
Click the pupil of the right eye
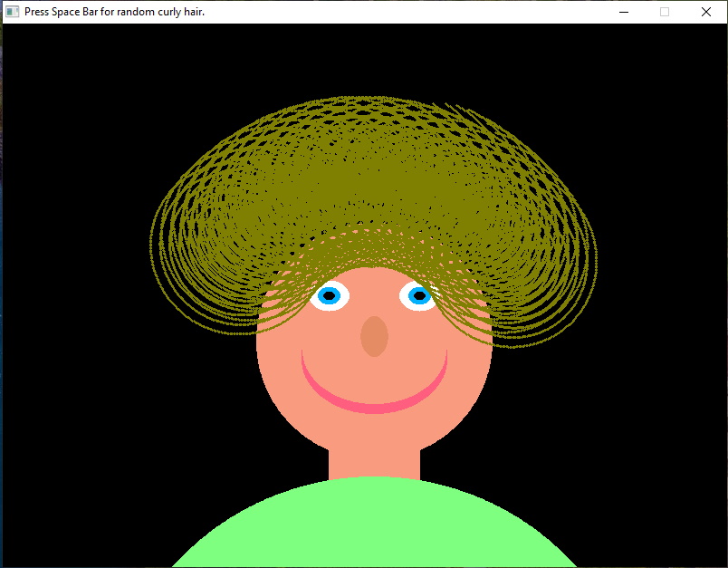coord(419,294)
